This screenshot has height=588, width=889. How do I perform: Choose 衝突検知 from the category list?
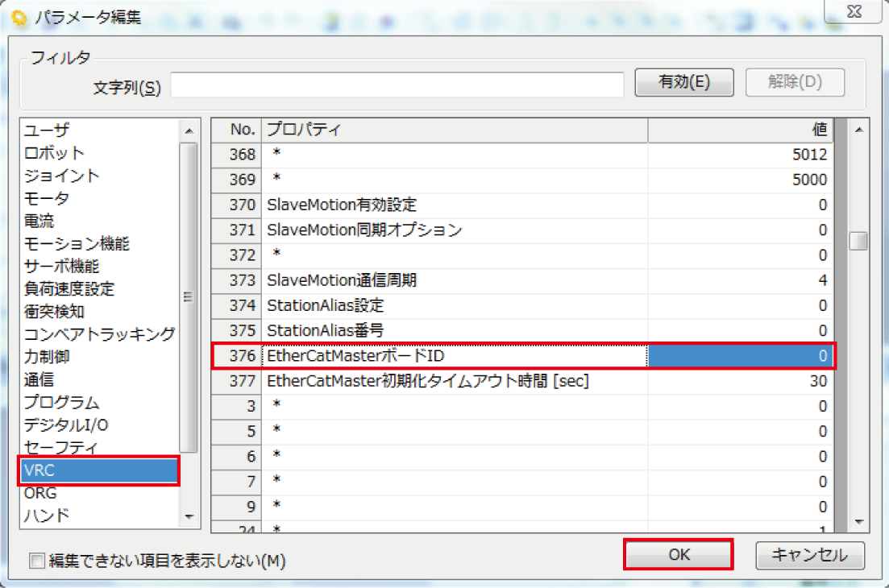point(55,311)
